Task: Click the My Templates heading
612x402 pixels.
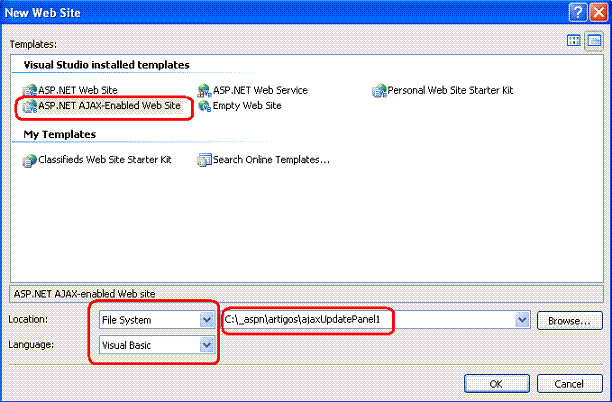Action: coord(60,134)
